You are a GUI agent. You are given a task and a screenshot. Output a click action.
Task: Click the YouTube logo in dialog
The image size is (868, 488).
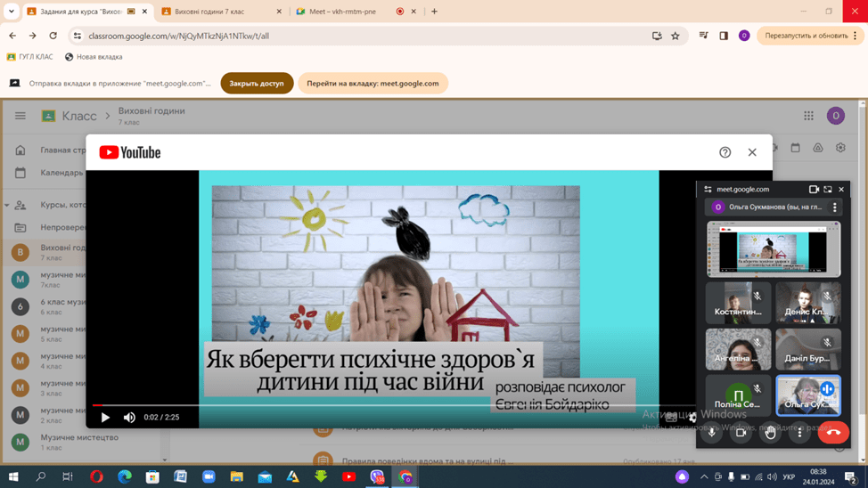tap(129, 152)
